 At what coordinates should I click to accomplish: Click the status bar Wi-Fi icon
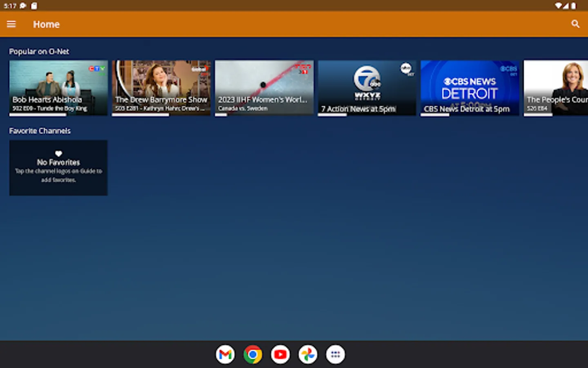click(558, 6)
